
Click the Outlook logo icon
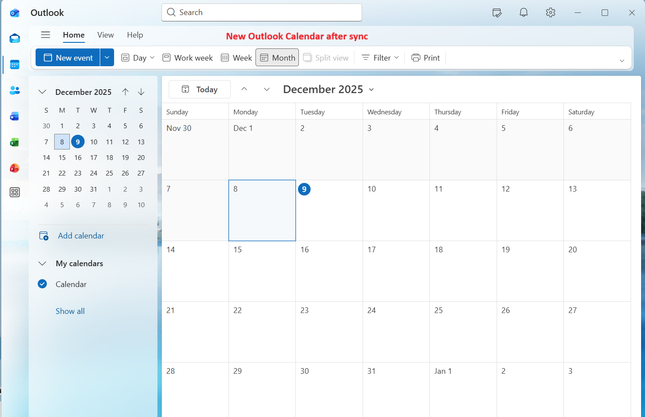point(15,13)
